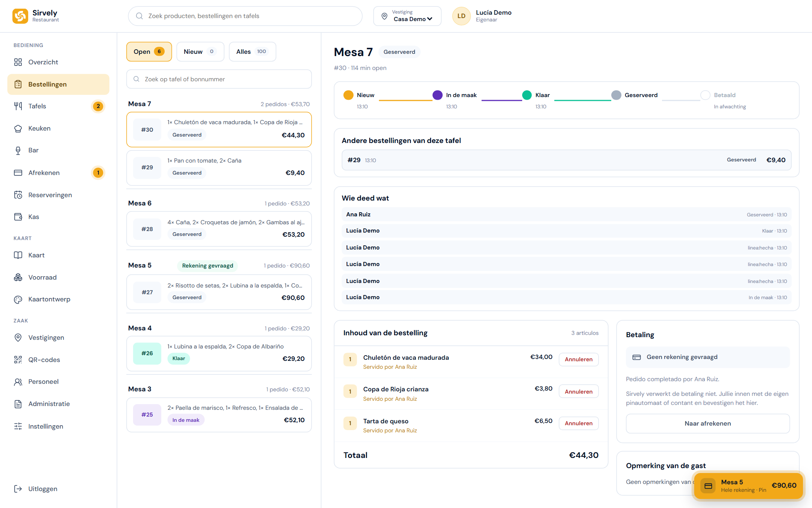Focus the table or receipt number search
Viewport: 812px width, 508px height.
(219, 79)
